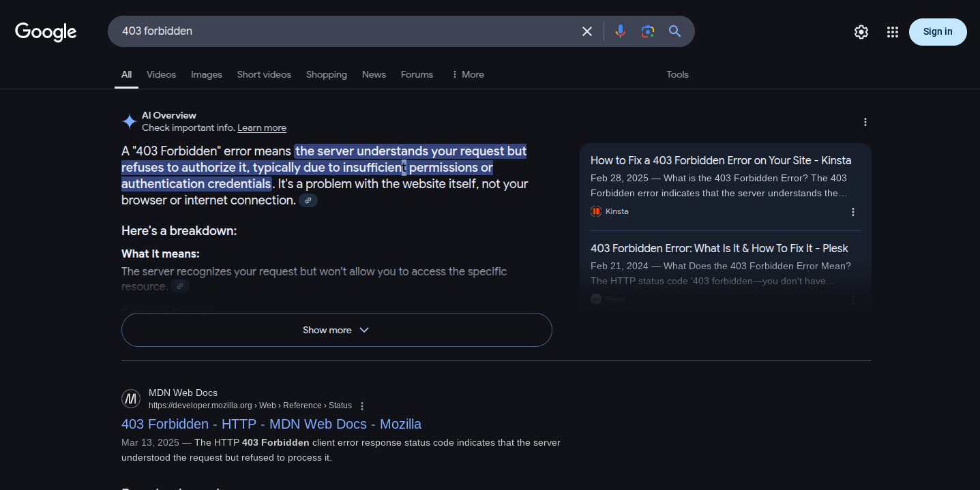Open MDN result three-dot menu

362,405
